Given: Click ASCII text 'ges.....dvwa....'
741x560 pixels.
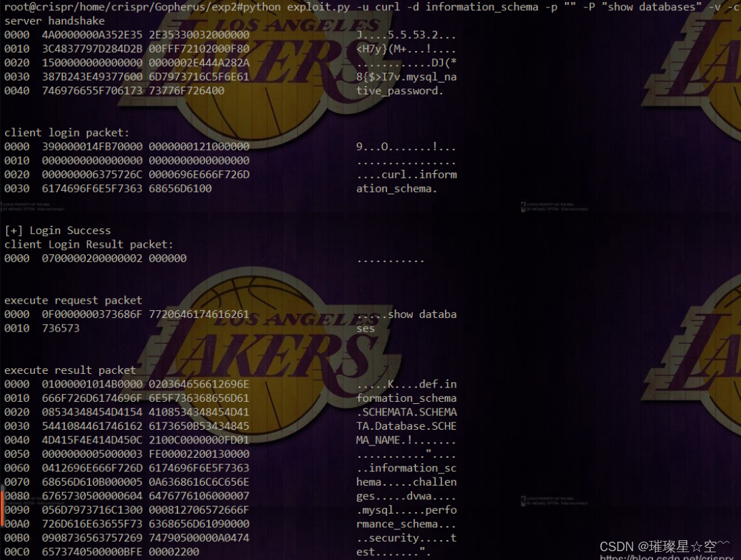Looking at the screenshot, I should [x=407, y=496].
